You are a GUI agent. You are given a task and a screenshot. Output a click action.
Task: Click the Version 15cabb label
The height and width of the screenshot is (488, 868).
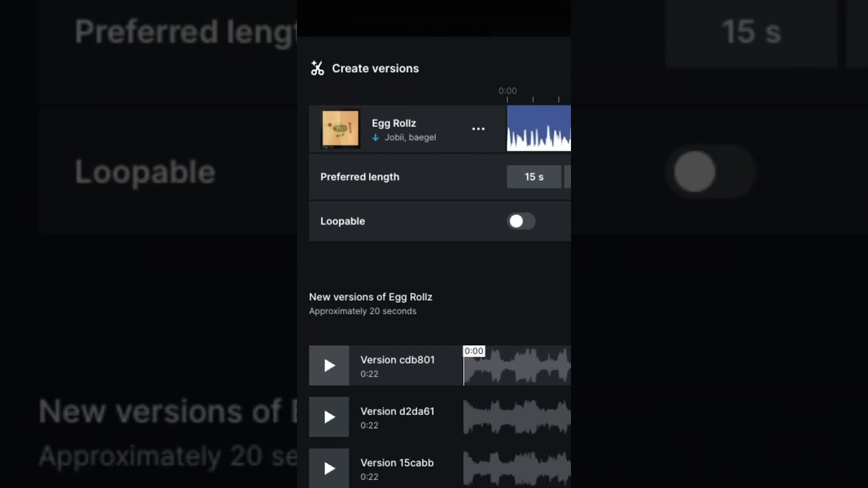point(397,463)
